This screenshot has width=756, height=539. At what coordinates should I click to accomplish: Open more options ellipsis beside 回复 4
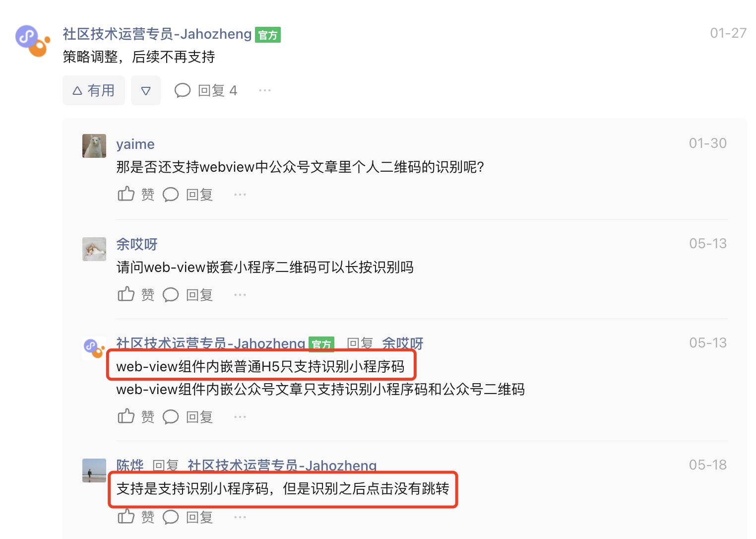pos(265,90)
